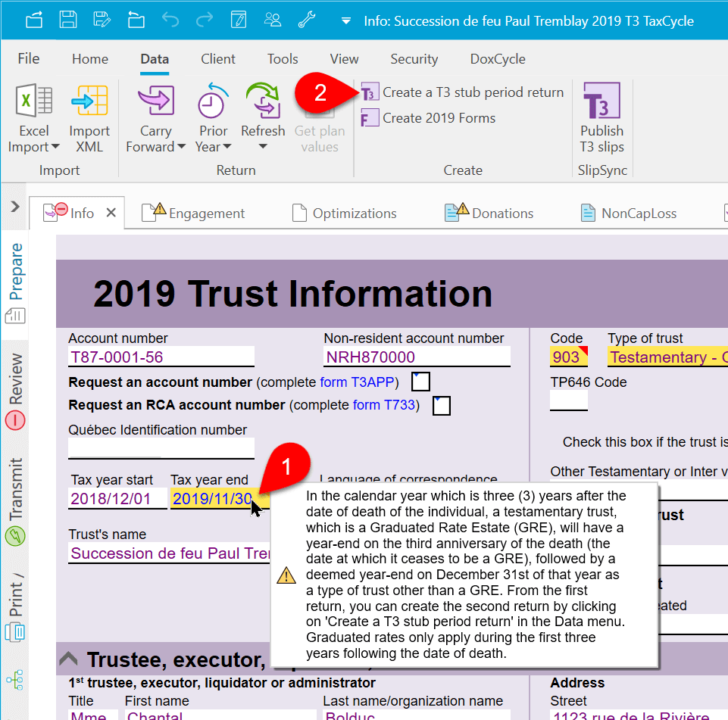728x720 pixels.
Task: Switch to the Engagement form tab
Action: tap(193, 213)
